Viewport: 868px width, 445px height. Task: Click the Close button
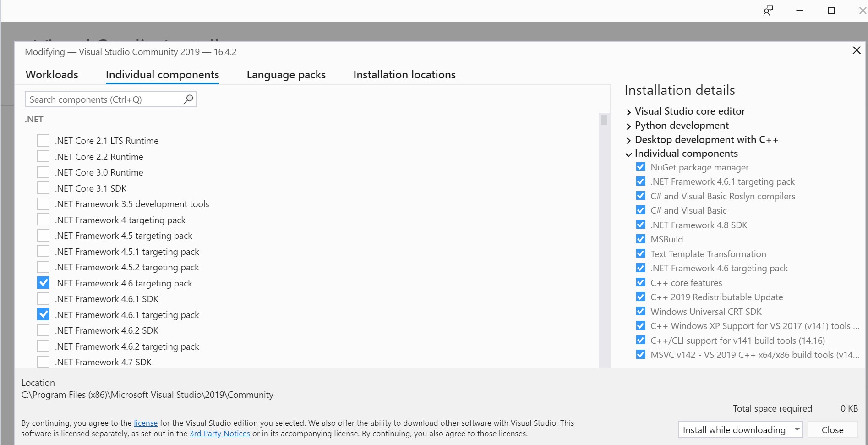pyautogui.click(x=832, y=429)
